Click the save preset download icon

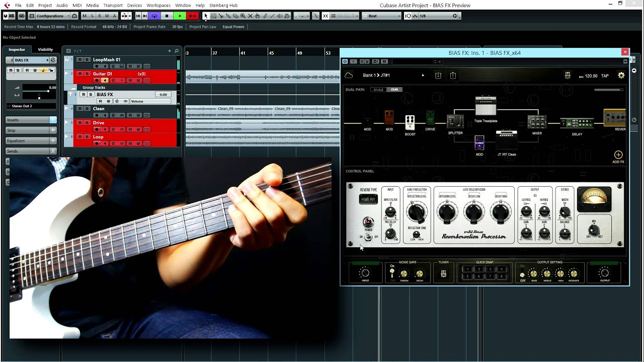tap(438, 76)
